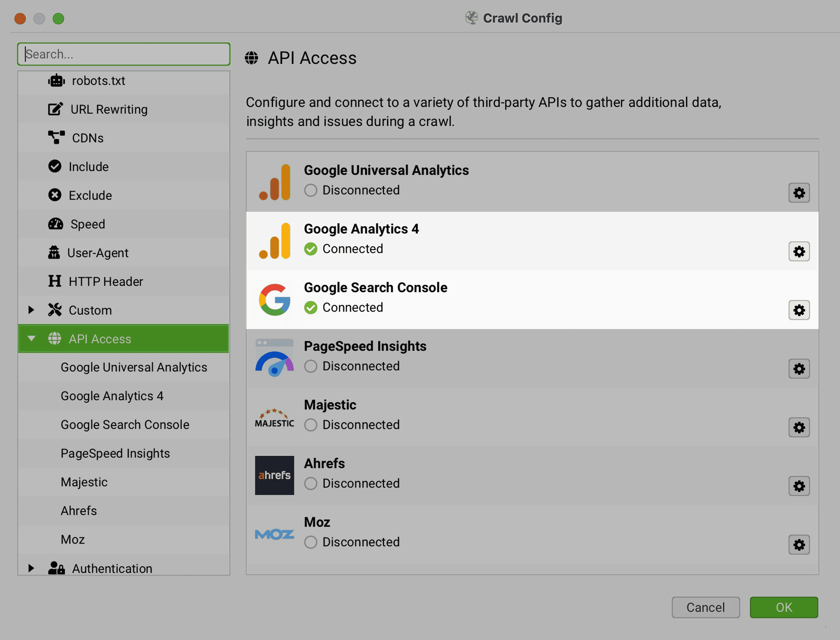The width and height of the screenshot is (840, 640).
Task: Select Google Analytics 4 in sidebar tree
Action: pyautogui.click(x=124, y=396)
